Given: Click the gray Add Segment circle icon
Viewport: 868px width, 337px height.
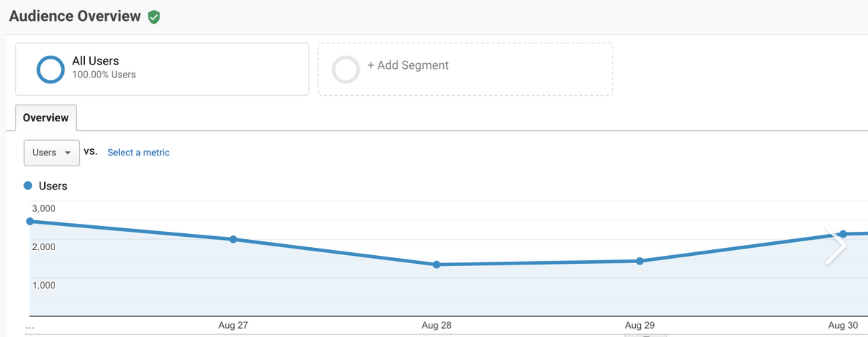Looking at the screenshot, I should click(x=346, y=69).
